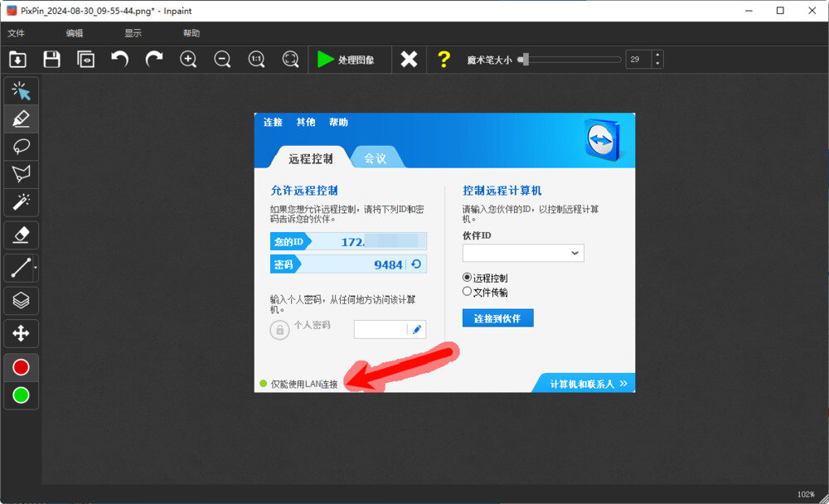Fit the image to the window

pos(290,59)
